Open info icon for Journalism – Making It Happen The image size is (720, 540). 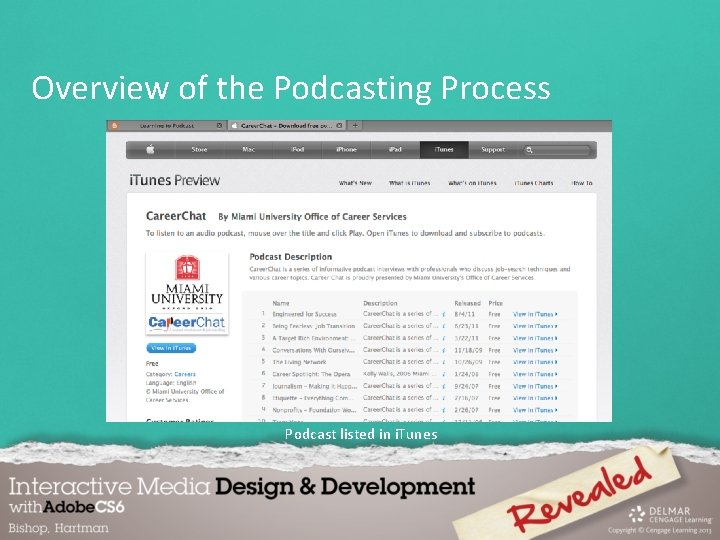pos(444,386)
